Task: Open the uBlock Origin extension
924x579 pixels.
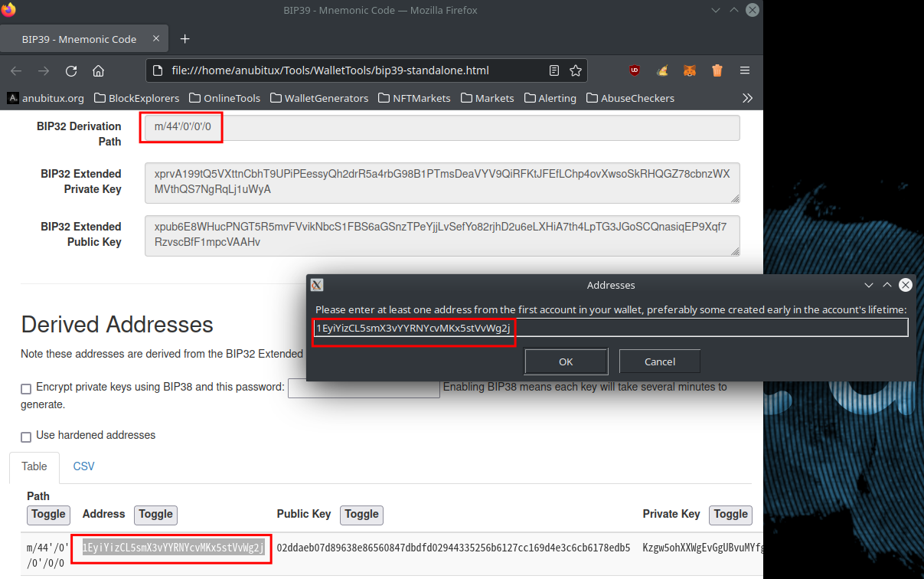Action: click(x=635, y=70)
